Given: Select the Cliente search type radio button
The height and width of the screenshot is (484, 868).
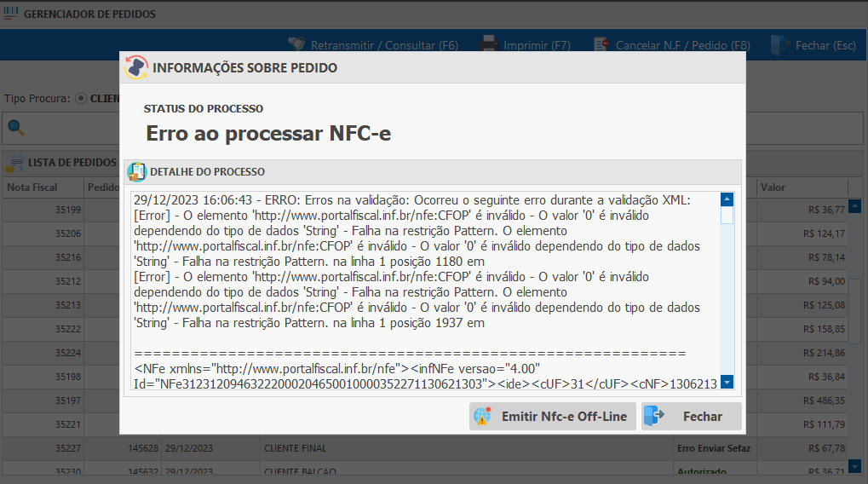Looking at the screenshot, I should [x=81, y=98].
